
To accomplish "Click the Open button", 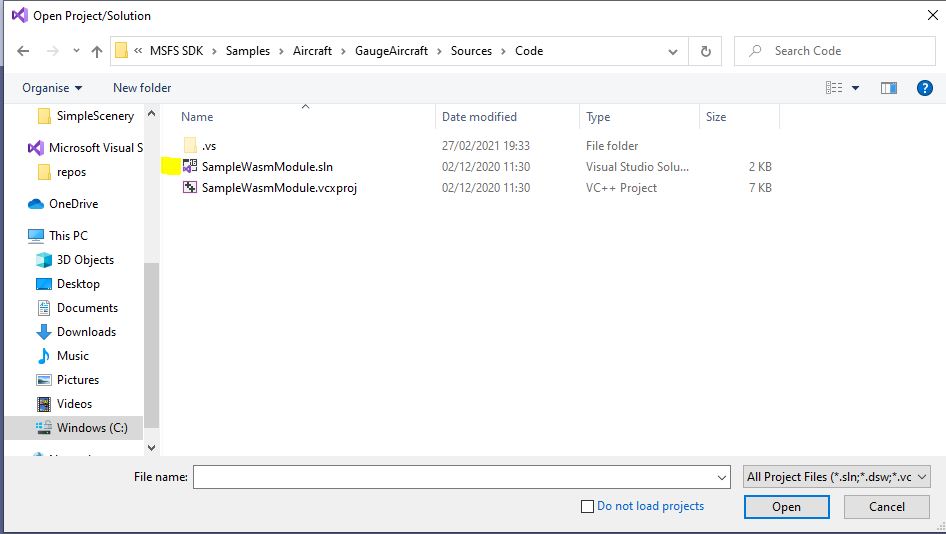I will (786, 507).
